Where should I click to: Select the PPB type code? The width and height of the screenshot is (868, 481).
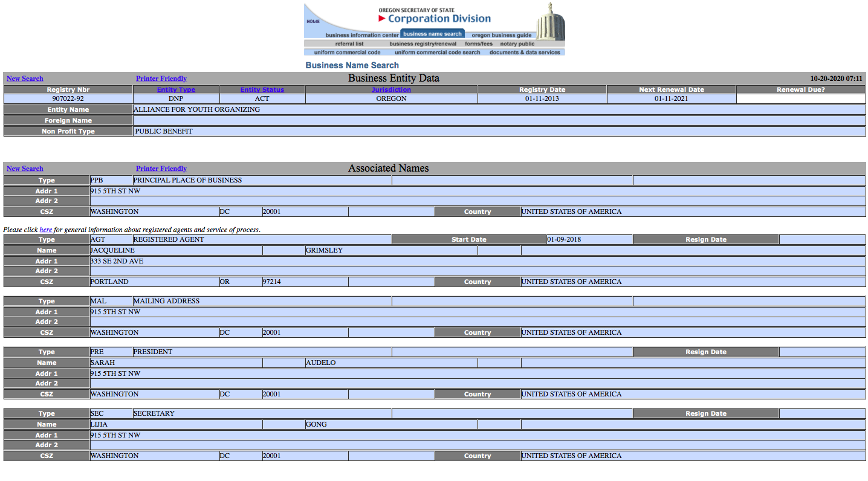(97, 180)
